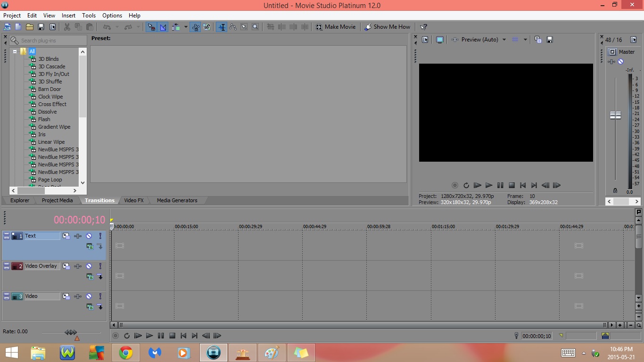Click the timeline cursor position timecode box
This screenshot has height=362, width=644.
(537, 336)
